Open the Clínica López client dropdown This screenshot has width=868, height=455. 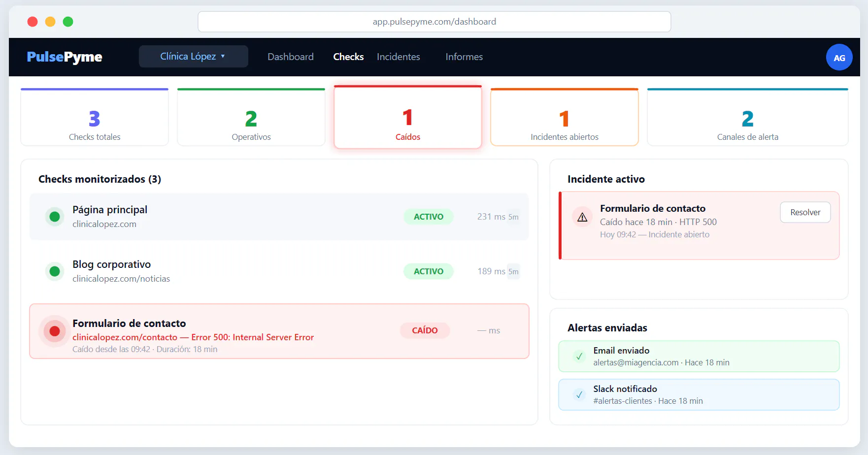tap(193, 56)
